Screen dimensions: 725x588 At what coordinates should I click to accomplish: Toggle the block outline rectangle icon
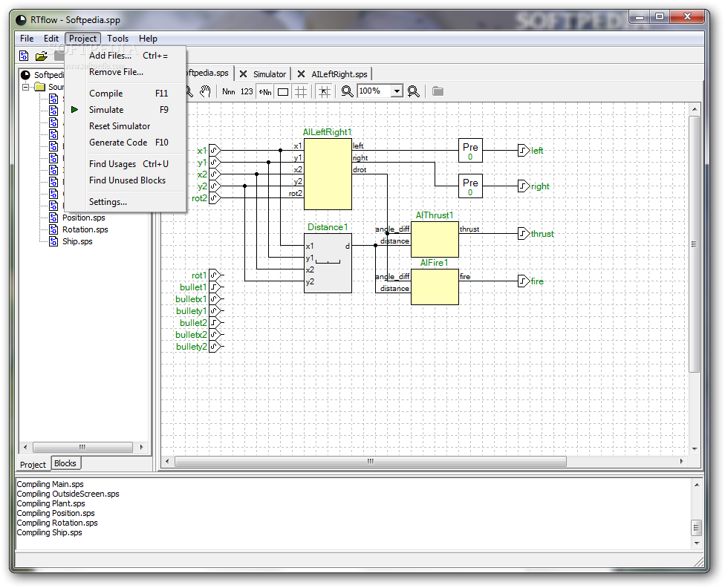click(283, 91)
